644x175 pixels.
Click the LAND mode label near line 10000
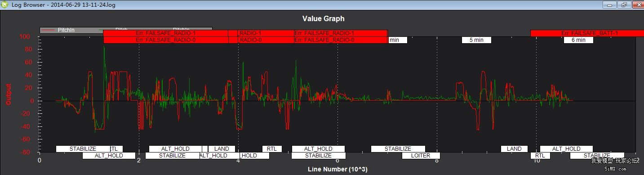coord(514,149)
